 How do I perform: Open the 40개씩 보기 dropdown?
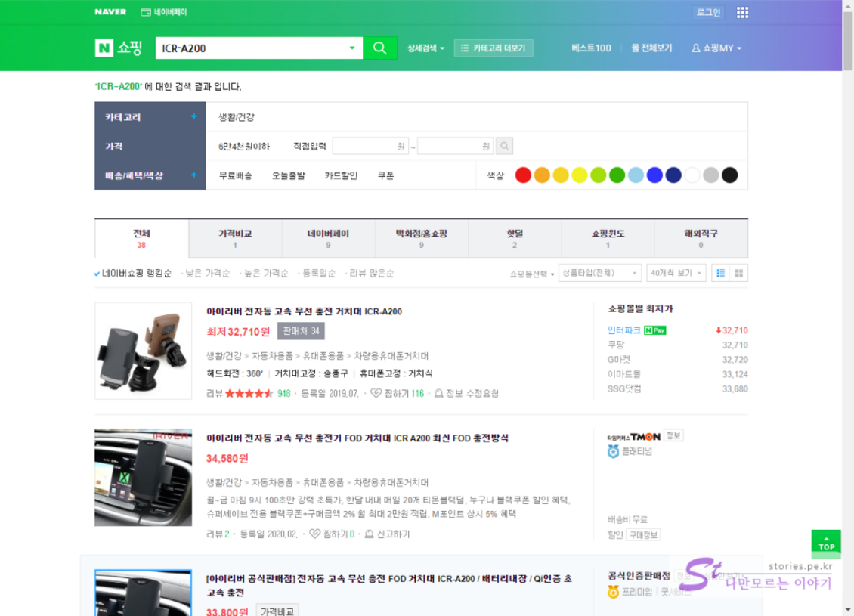(677, 273)
